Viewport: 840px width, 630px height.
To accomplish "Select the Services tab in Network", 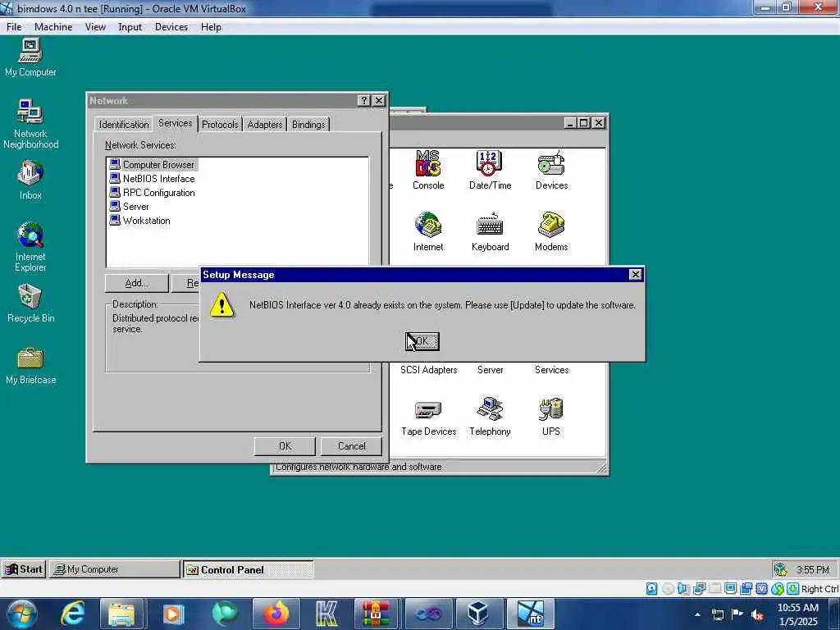I will click(176, 123).
